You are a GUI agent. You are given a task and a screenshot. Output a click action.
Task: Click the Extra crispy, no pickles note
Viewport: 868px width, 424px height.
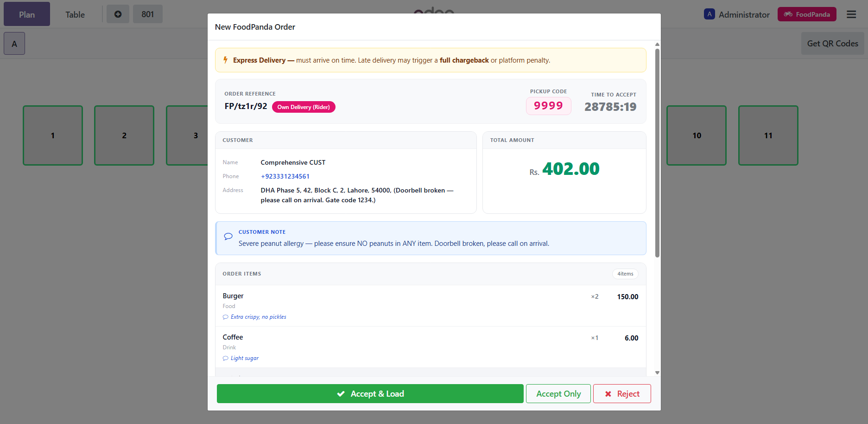(259, 317)
